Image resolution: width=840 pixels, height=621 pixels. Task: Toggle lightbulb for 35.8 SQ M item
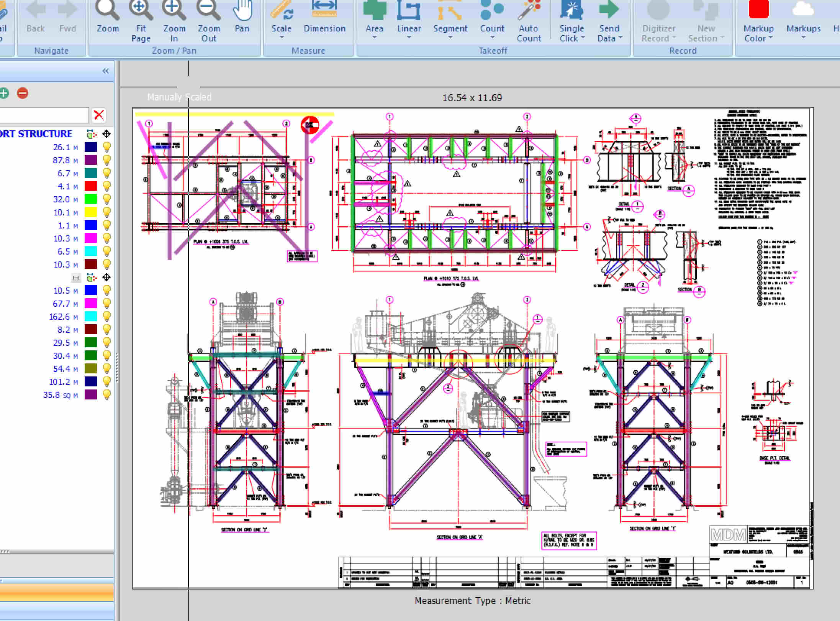pos(107,395)
